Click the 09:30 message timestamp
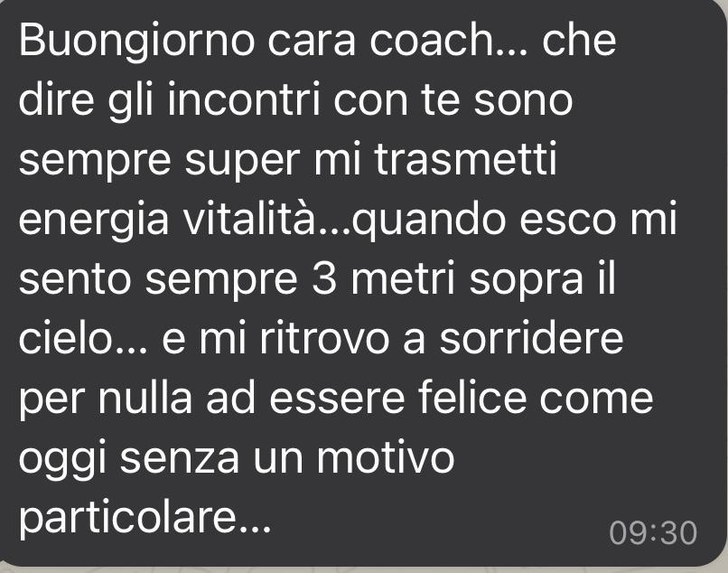 (x=653, y=532)
